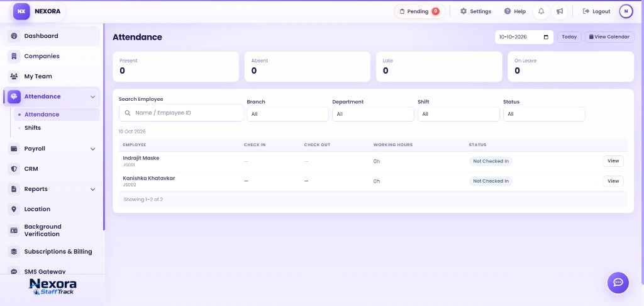Image resolution: width=644 pixels, height=306 pixels.
Task: Open the Department filter dropdown
Action: [x=373, y=114]
